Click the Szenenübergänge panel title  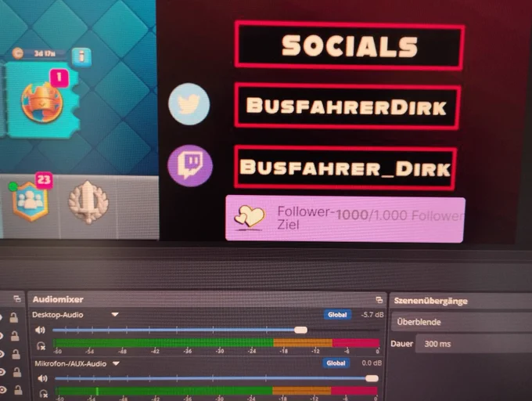tap(431, 301)
